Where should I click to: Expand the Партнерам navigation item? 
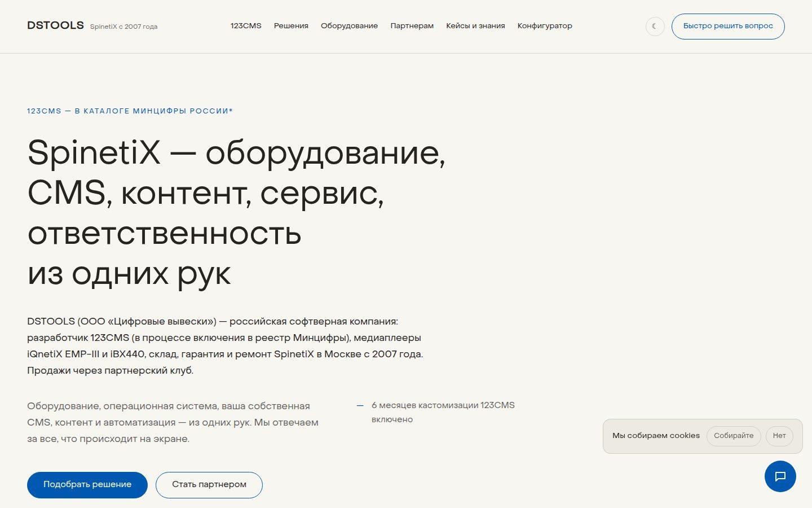(x=412, y=26)
